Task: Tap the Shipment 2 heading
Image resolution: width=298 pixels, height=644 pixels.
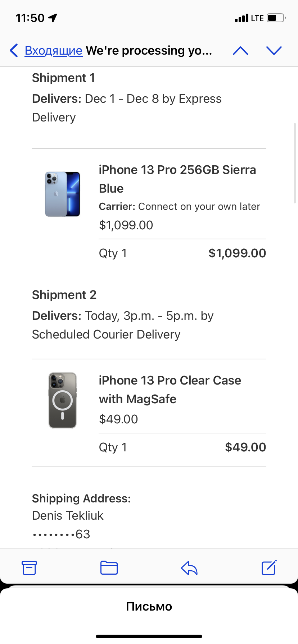Action: (64, 295)
